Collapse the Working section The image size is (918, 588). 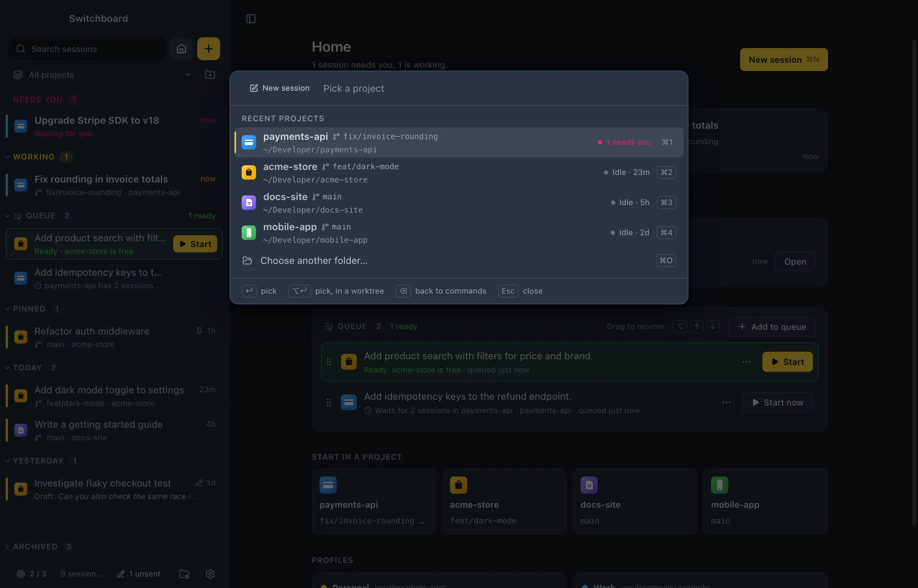7,157
